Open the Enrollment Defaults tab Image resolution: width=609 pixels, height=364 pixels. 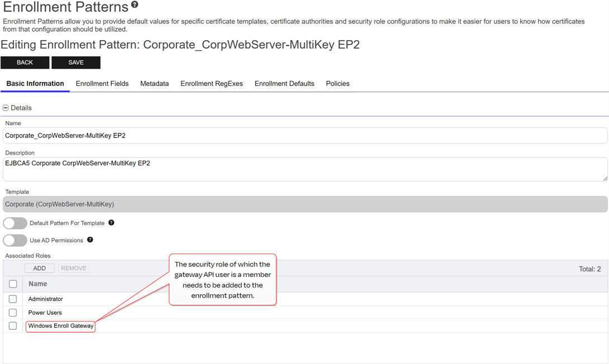point(284,84)
